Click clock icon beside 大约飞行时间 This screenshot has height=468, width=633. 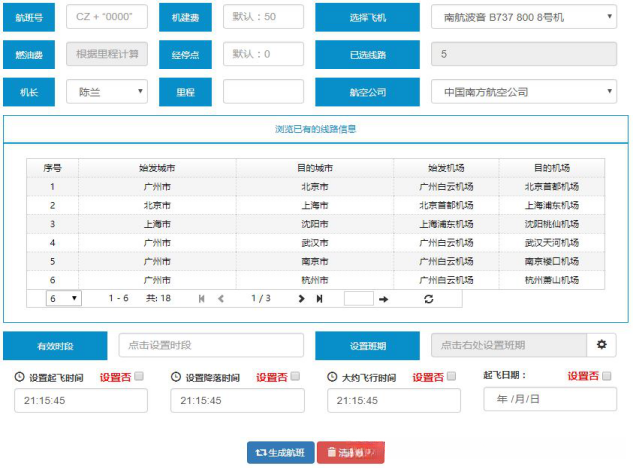332,377
